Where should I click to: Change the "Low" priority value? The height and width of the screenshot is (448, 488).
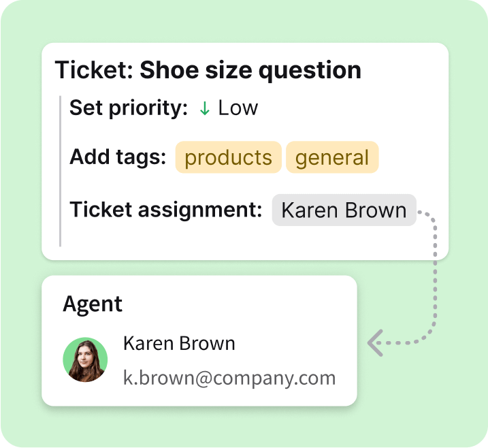pos(238,108)
